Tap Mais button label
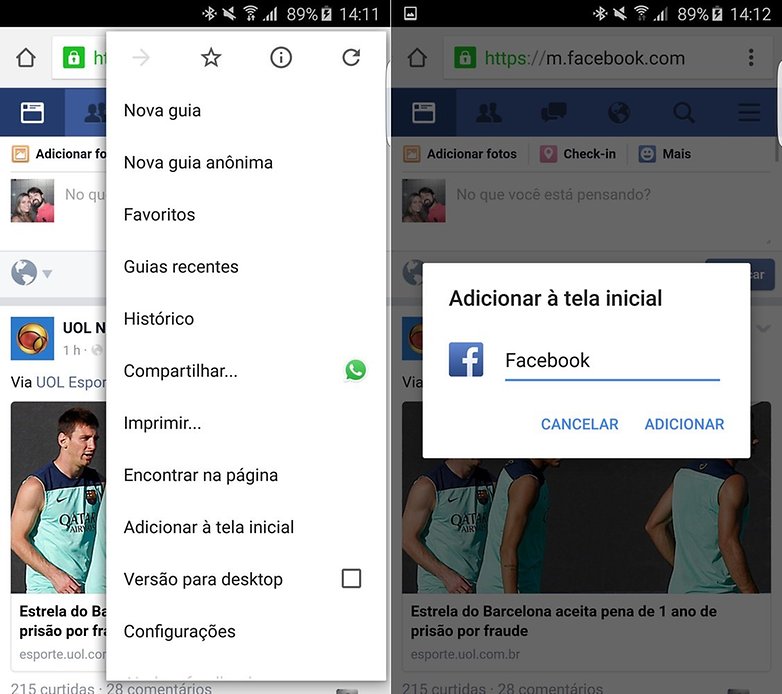 click(677, 154)
